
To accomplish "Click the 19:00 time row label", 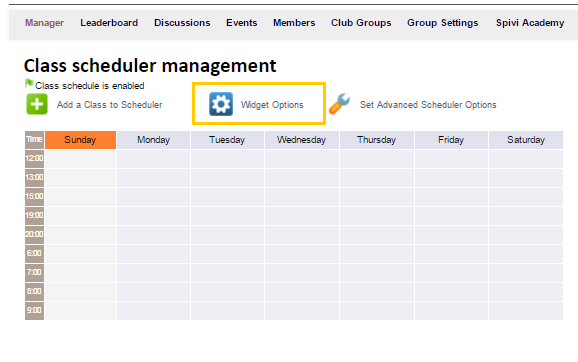I will (x=34, y=215).
